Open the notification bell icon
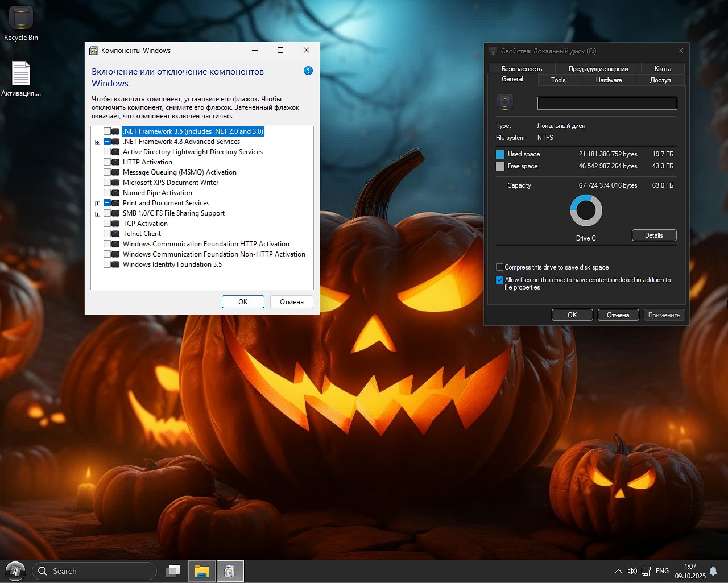The height and width of the screenshot is (583, 728). [713, 571]
